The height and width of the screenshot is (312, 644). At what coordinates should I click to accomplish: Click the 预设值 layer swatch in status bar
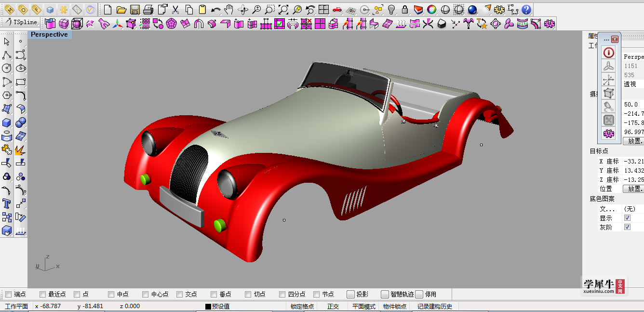click(208, 306)
